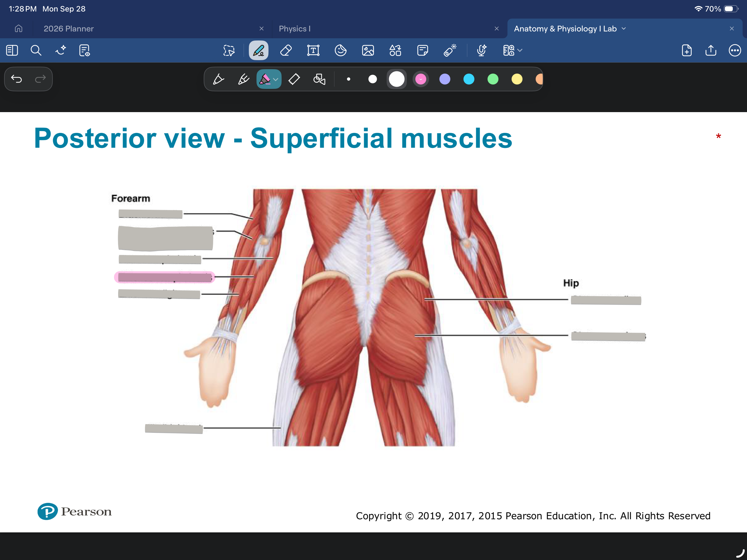Select the laser pointer tool
The height and width of the screenshot is (560, 747).
pos(450,51)
